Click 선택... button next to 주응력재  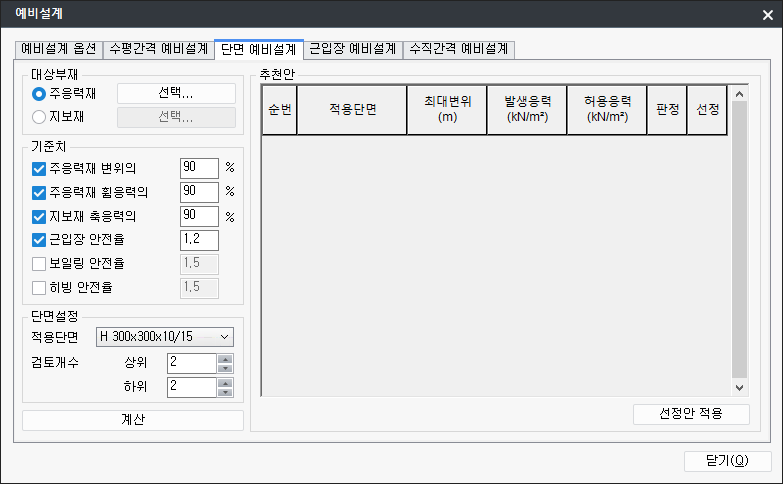coord(176,94)
